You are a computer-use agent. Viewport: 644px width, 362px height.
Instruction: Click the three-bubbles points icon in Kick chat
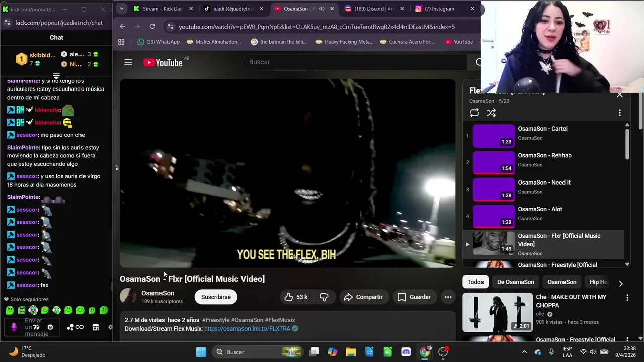point(70,327)
